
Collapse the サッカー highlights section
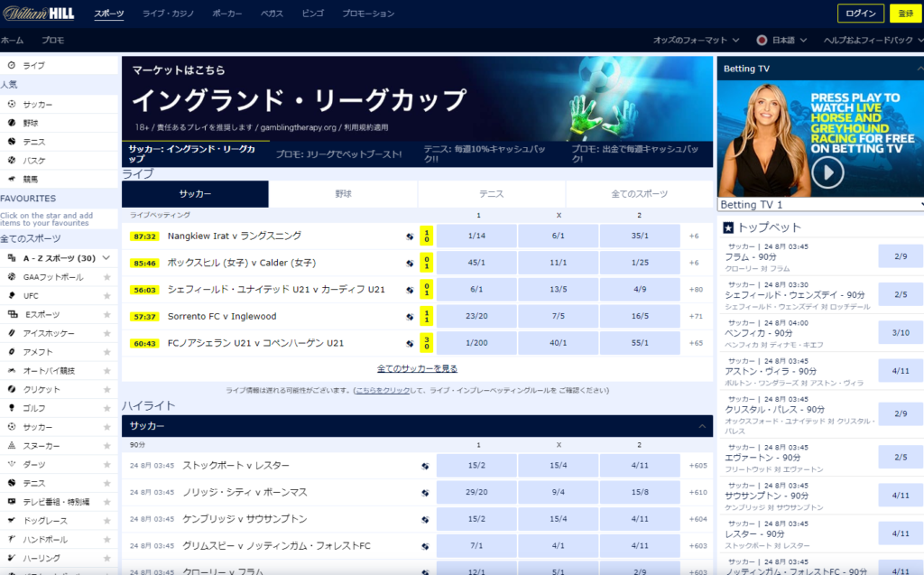(x=702, y=426)
